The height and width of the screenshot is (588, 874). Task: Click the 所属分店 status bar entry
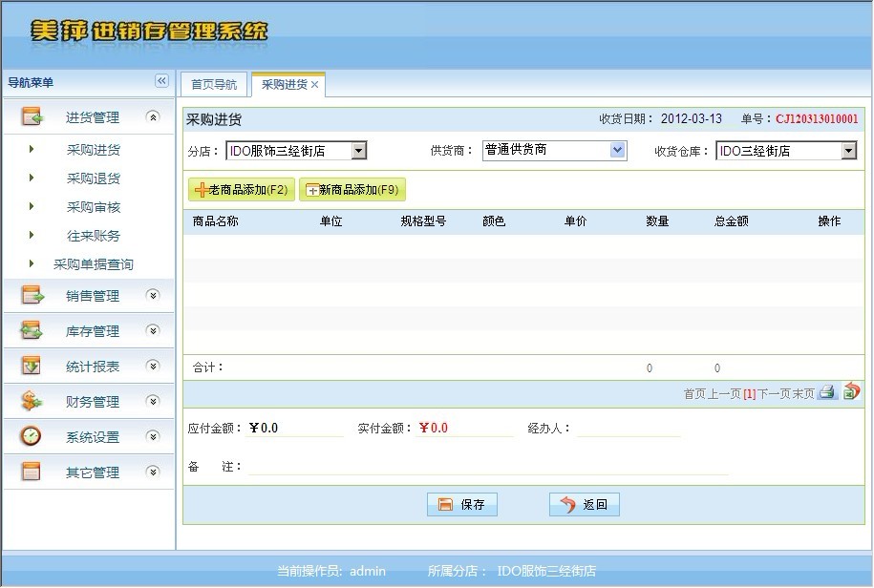tap(512, 571)
